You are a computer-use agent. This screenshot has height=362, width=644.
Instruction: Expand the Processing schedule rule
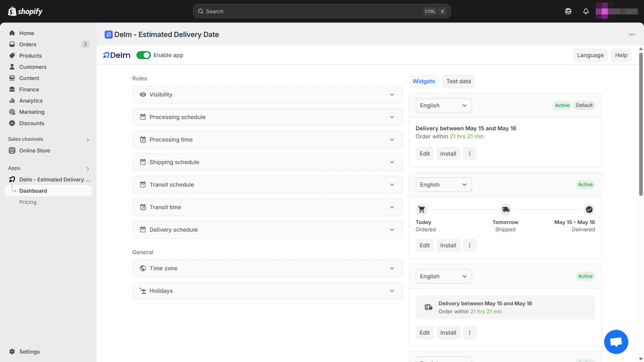coord(267,117)
